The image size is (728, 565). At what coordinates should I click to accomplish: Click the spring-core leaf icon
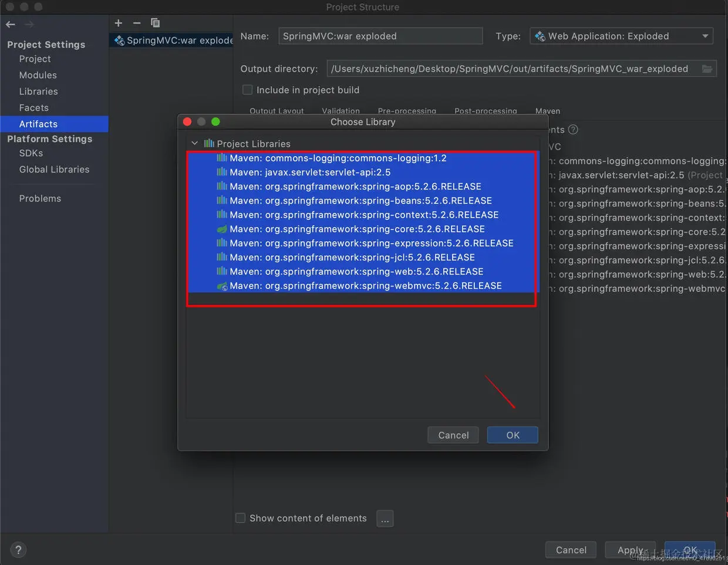(x=222, y=229)
